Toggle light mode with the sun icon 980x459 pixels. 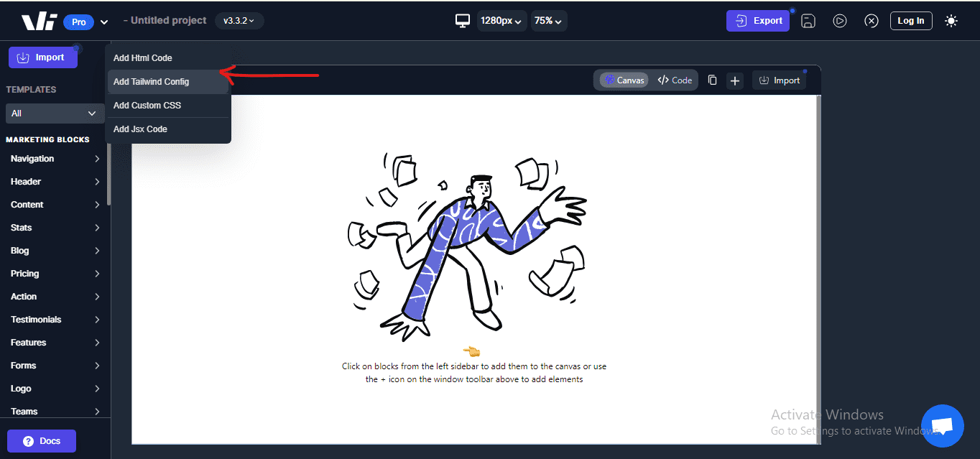[x=951, y=21]
